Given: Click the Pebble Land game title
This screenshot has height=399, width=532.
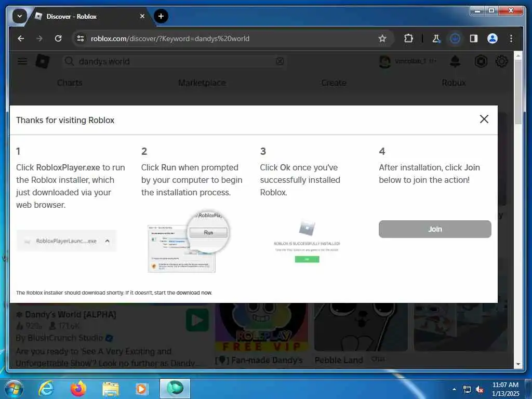Looking at the screenshot, I should point(339,360).
